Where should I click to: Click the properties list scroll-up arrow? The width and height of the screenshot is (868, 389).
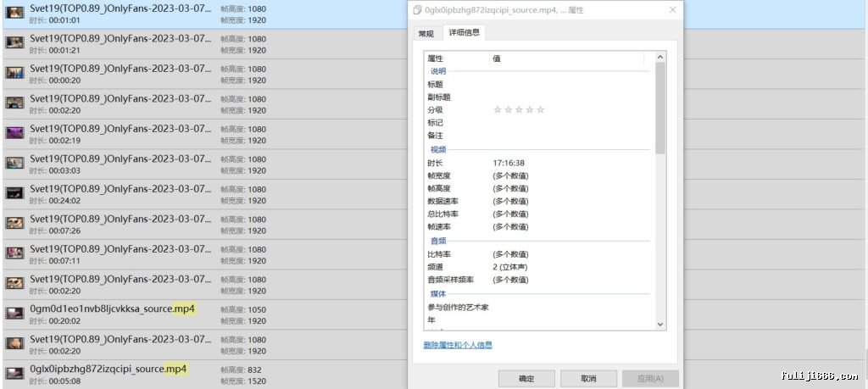(x=659, y=57)
